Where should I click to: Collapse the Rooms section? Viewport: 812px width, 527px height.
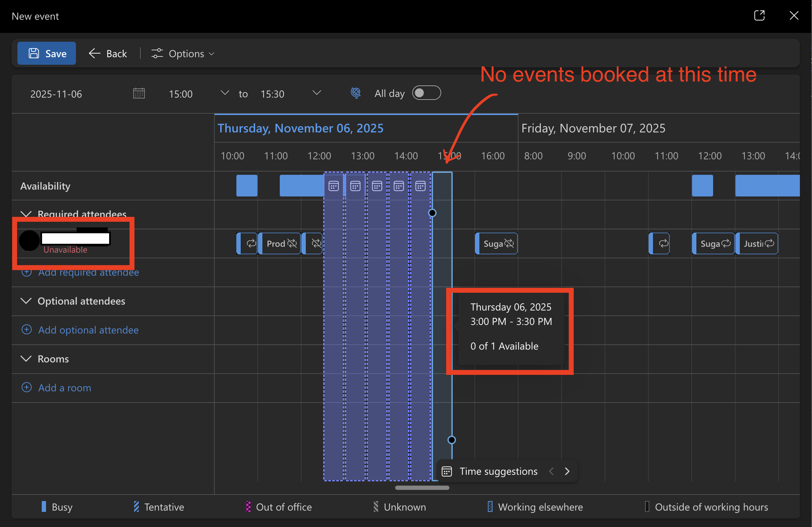tap(26, 358)
